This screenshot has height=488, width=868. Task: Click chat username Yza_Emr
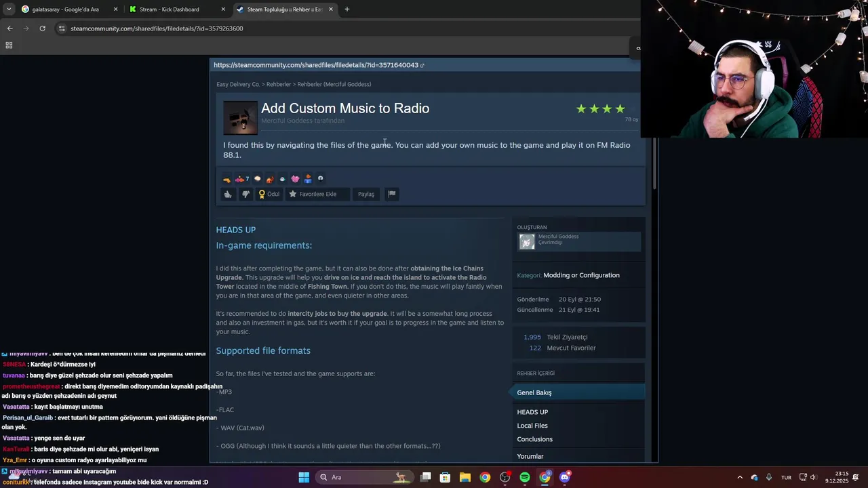click(16, 460)
